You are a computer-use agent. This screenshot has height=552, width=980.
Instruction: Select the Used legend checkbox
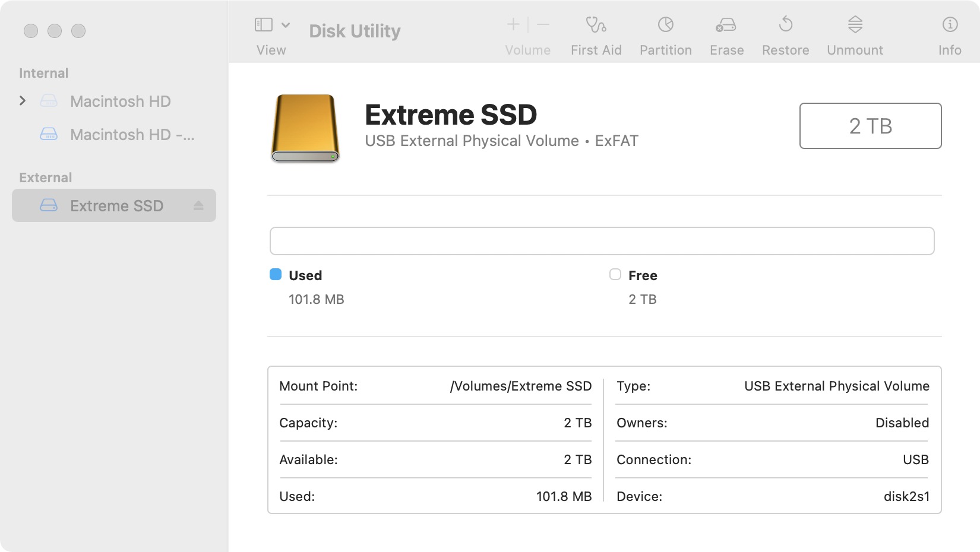275,275
